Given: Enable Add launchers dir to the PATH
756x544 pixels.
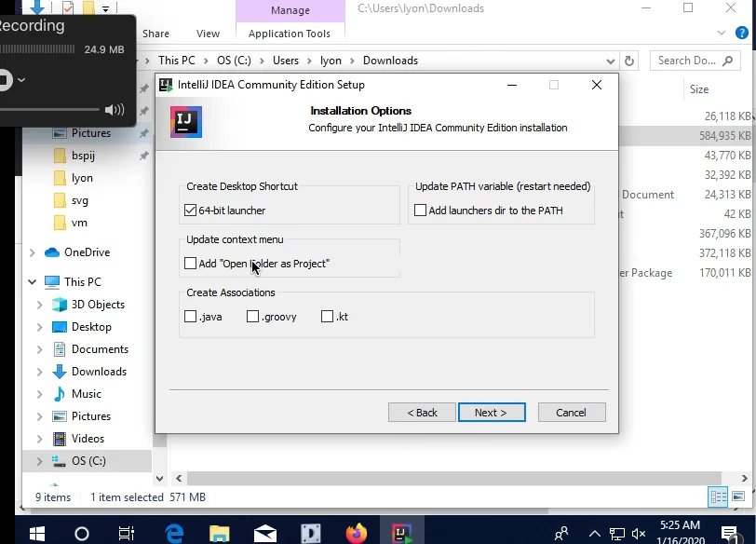Looking at the screenshot, I should (x=421, y=211).
